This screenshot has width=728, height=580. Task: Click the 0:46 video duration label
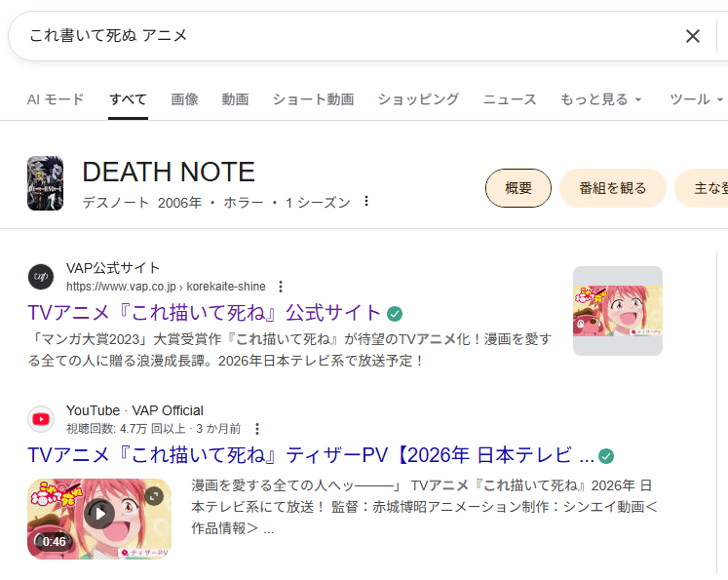pos(54,541)
